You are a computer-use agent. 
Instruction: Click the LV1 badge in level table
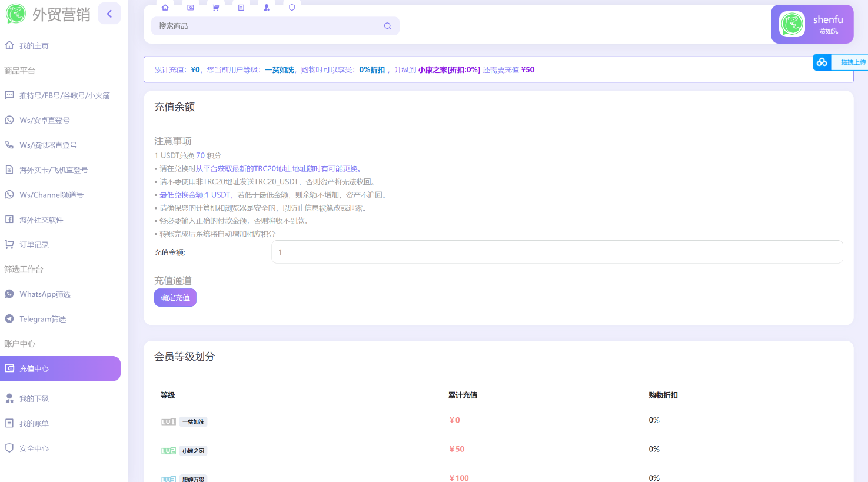click(169, 422)
